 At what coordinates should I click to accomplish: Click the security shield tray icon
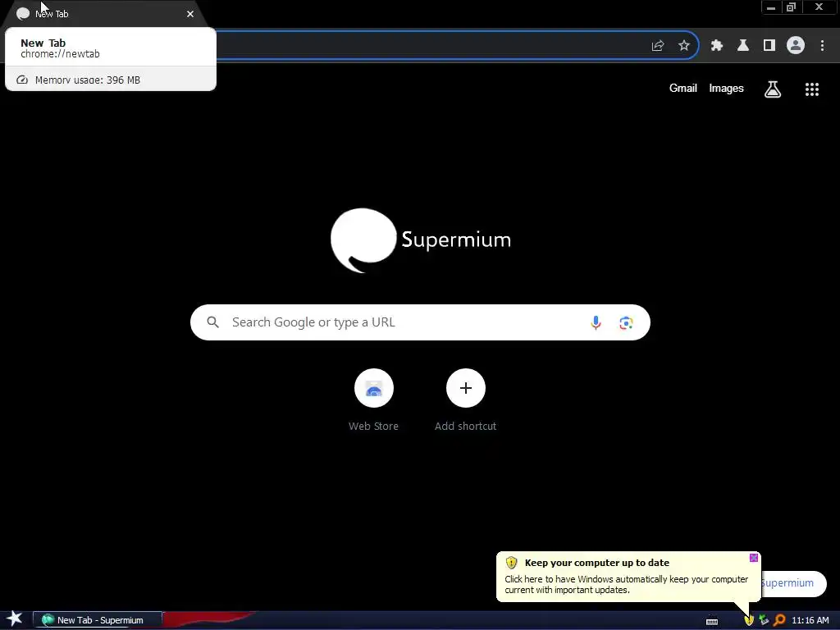(x=748, y=620)
